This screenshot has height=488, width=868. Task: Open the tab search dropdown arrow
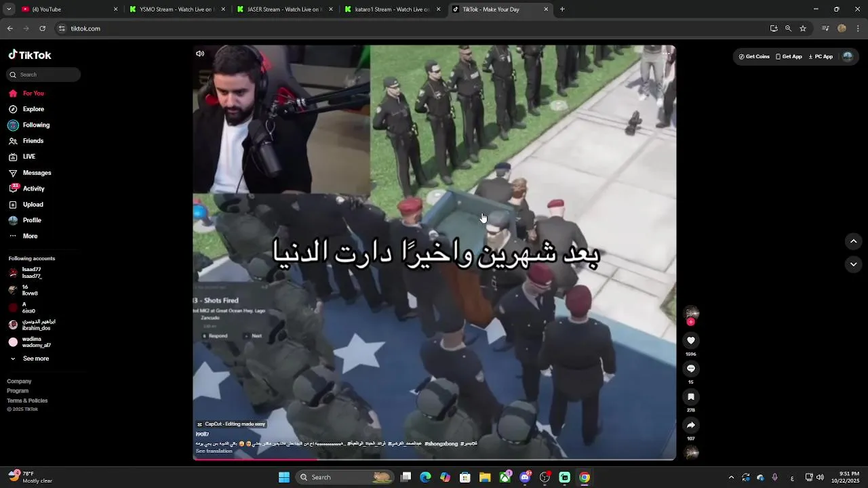[9, 9]
